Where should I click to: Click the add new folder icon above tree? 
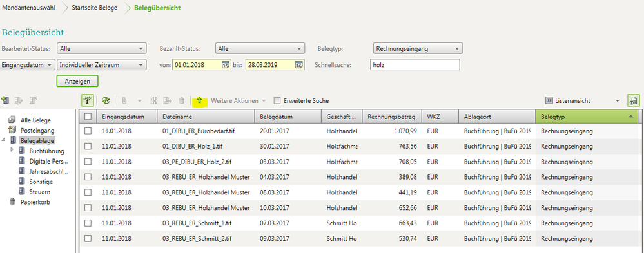5,100
